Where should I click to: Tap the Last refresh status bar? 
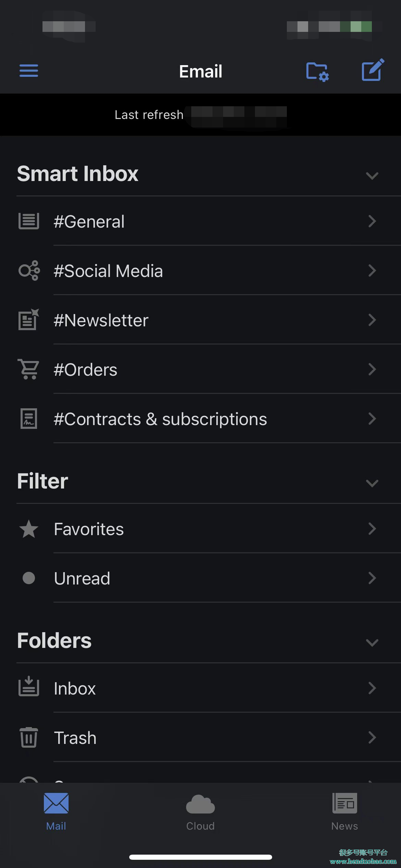[200, 114]
